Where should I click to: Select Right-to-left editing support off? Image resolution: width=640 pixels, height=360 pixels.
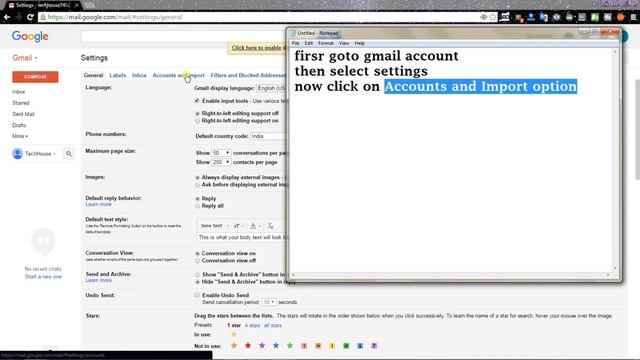coord(198,113)
